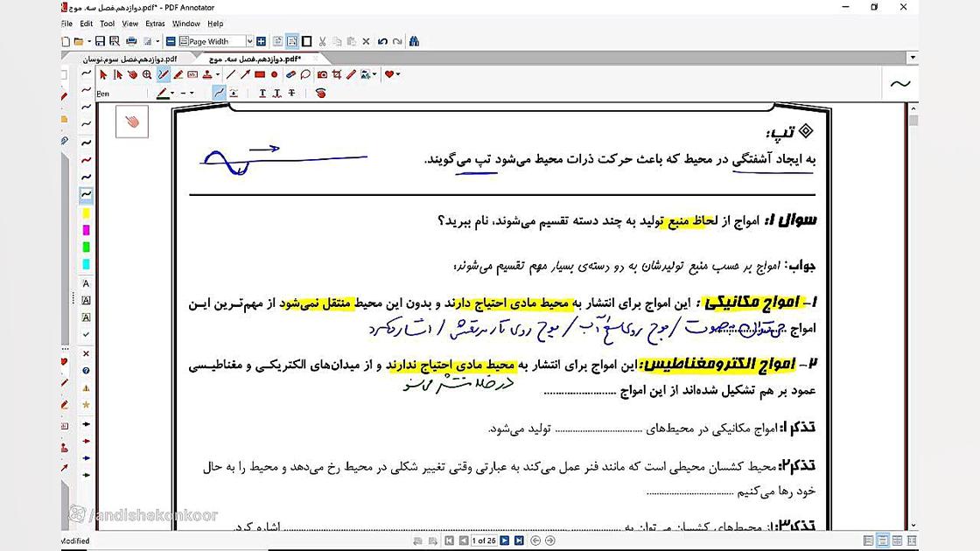Screen dimensions: 980x551
Task: Select the Arrow drawing tool
Action: (x=246, y=74)
